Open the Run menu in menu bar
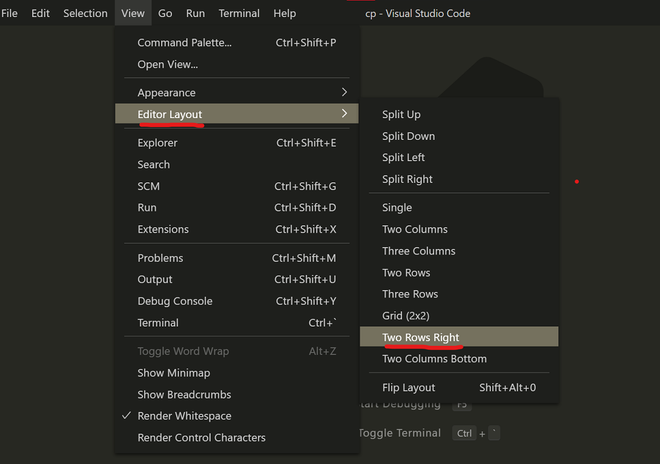The image size is (660, 464). [x=195, y=13]
